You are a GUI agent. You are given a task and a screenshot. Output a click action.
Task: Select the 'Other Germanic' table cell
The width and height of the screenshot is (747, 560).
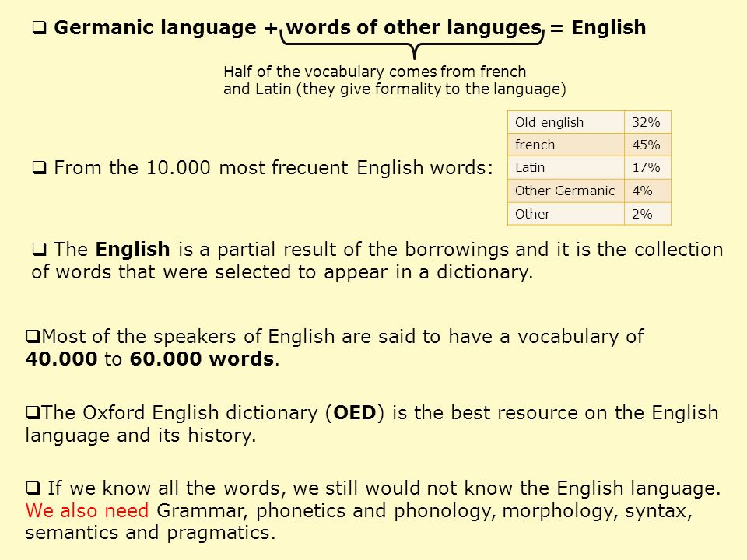pos(566,191)
